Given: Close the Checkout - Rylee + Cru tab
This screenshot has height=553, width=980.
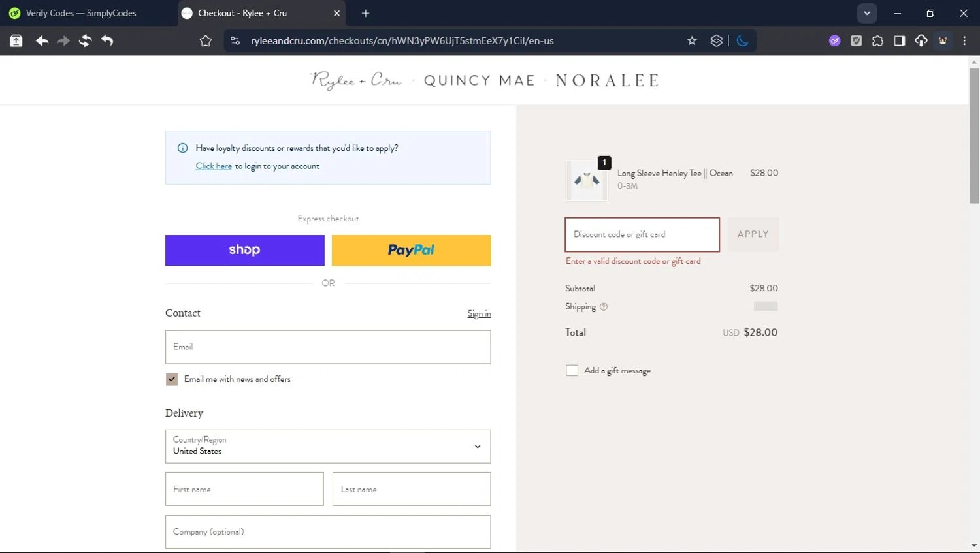Looking at the screenshot, I should click(x=336, y=13).
